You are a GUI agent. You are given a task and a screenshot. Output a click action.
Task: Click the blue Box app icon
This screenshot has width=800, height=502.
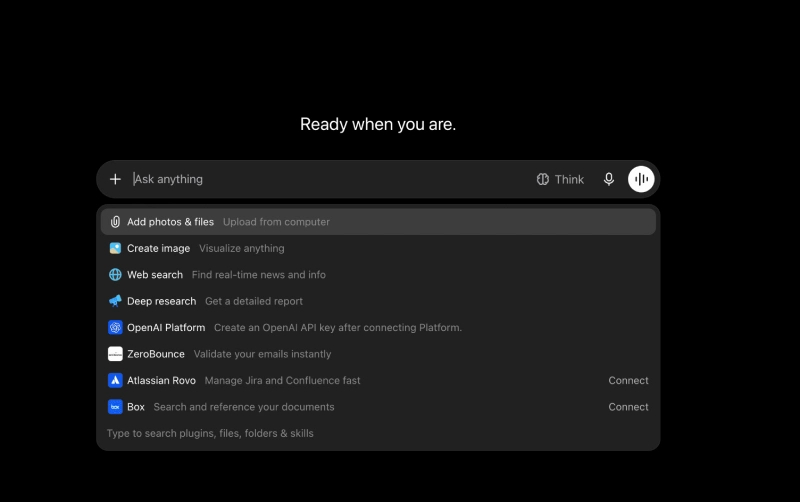point(115,407)
